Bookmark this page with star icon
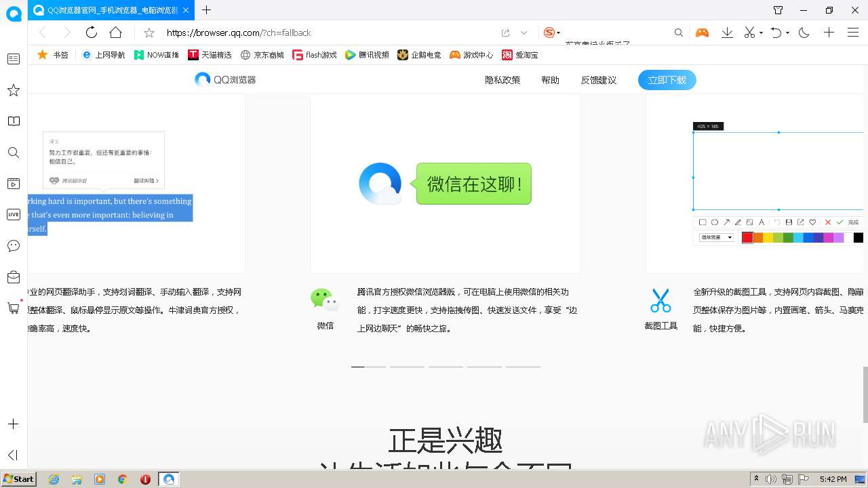This screenshot has height=488, width=868. [x=149, y=33]
